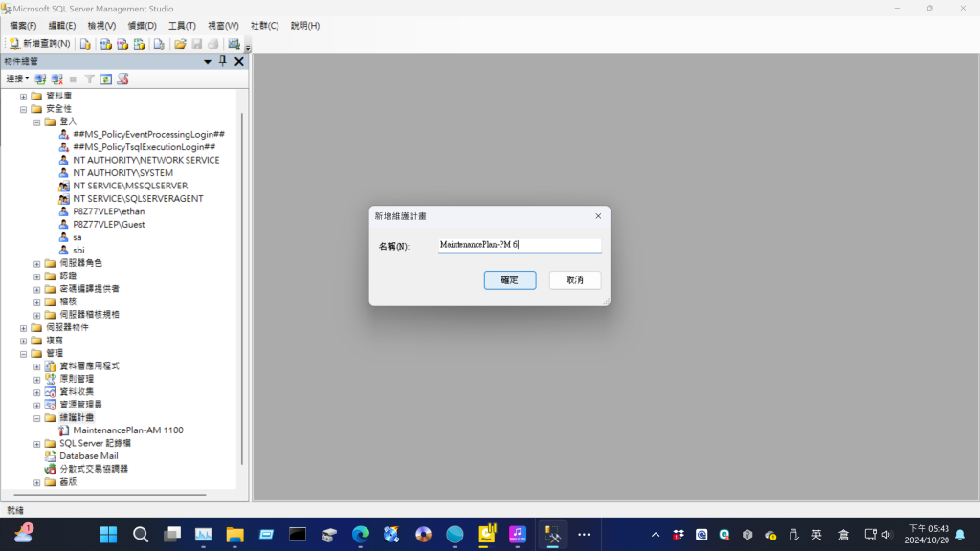This screenshot has width=980, height=551.
Task: Collapse the 安全性 tree node
Action: 24,109
